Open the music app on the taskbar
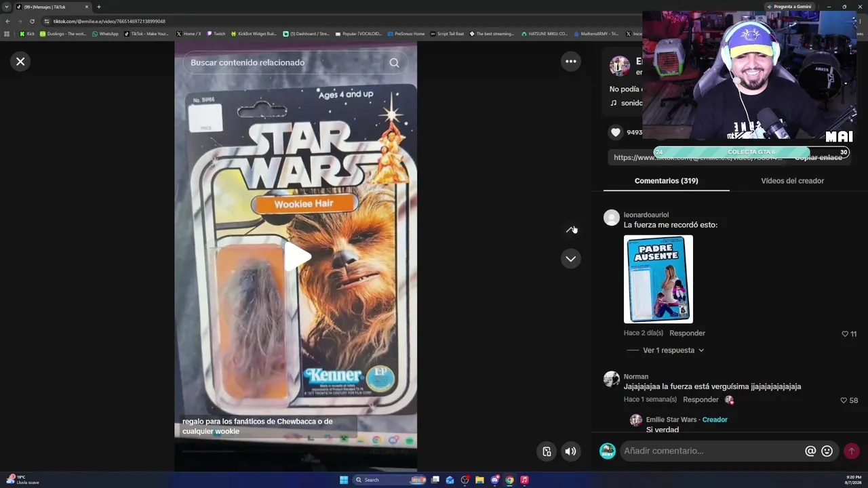Screen dimensions: 868x488 [x=524, y=480]
